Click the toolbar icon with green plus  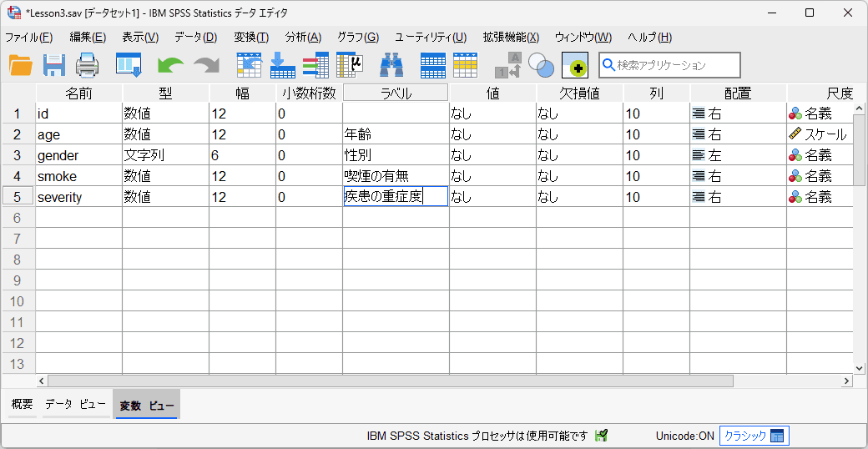[574, 65]
